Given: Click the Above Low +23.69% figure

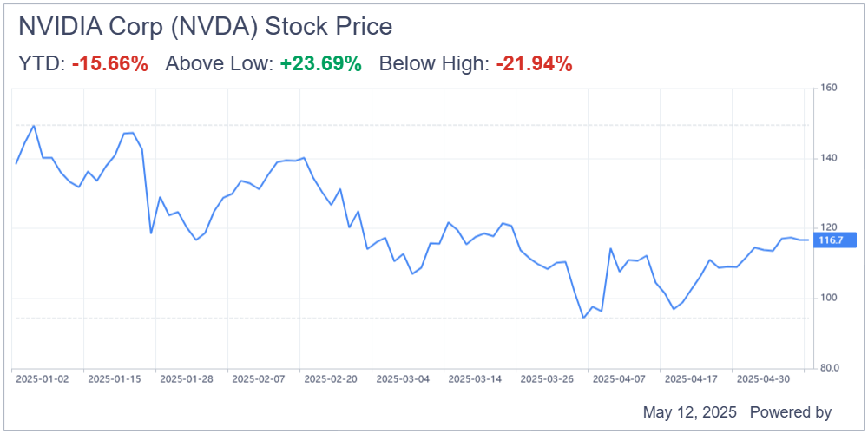Looking at the screenshot, I should pyautogui.click(x=320, y=65).
